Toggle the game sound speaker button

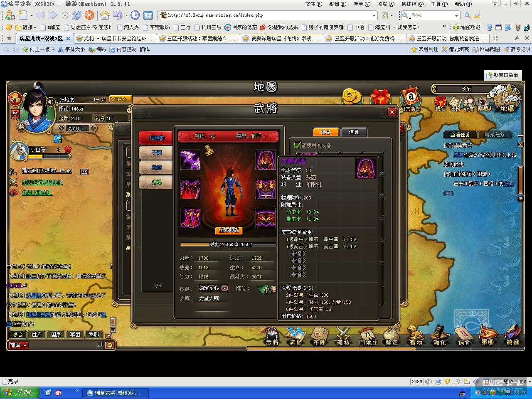pyautogui.click(x=51, y=102)
